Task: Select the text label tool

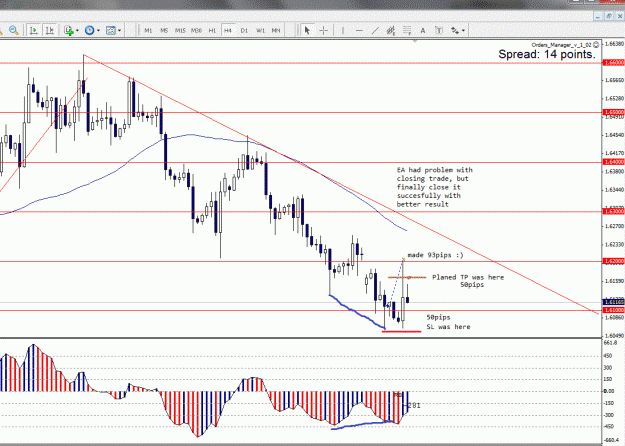Action: pyautogui.click(x=439, y=30)
